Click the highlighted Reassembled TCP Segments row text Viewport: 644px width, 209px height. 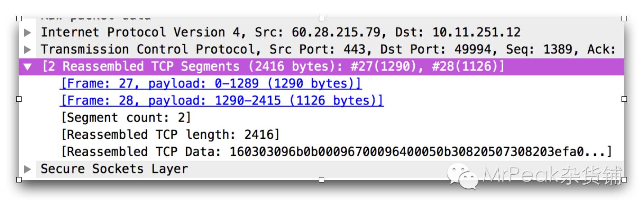coord(273,67)
